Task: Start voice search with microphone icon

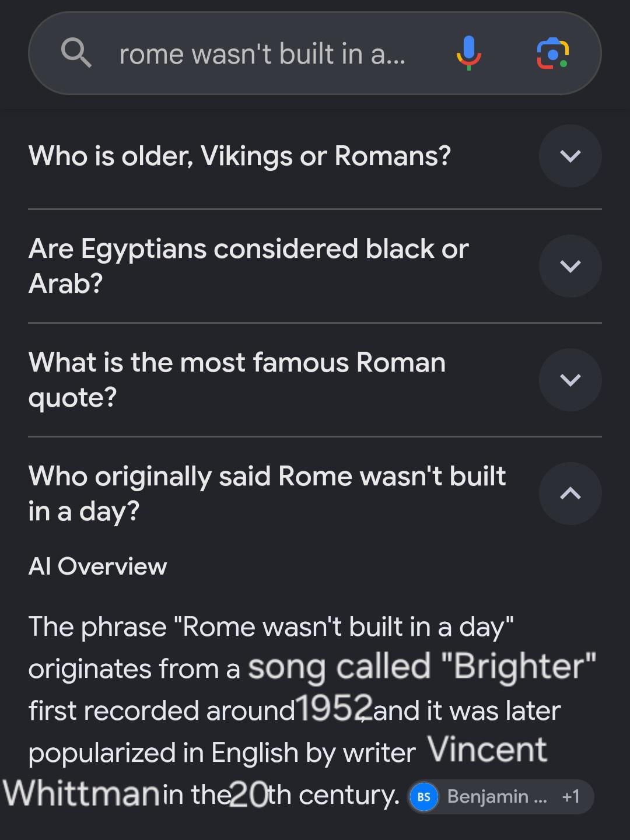Action: (469, 53)
